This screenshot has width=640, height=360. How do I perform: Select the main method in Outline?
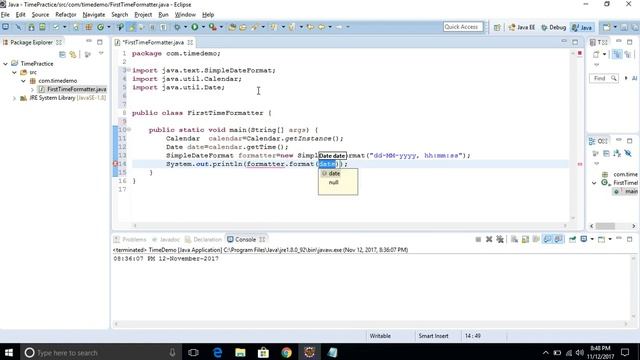tap(626, 191)
